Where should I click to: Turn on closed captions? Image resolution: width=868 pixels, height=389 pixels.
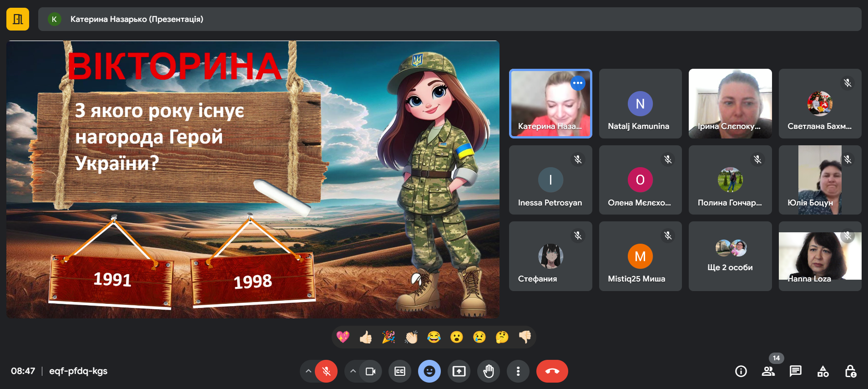400,371
